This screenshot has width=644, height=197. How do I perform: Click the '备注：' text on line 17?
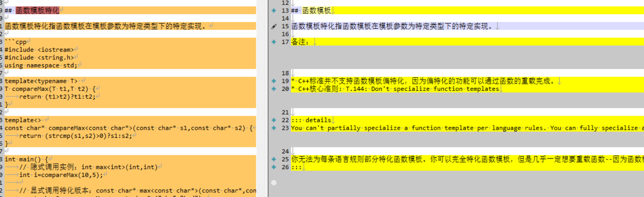[301, 42]
